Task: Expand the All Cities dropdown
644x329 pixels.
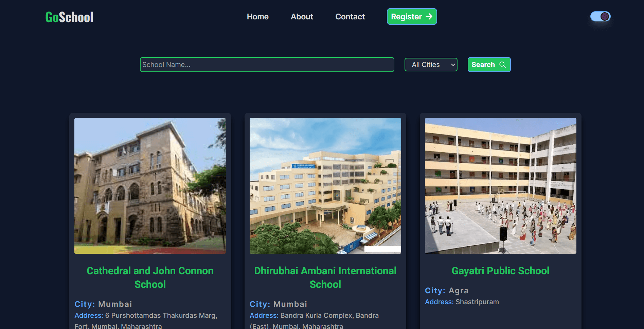Action: coord(431,65)
